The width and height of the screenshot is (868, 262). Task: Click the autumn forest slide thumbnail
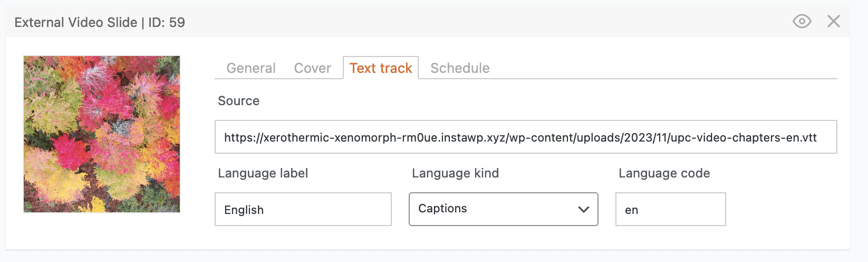(102, 134)
